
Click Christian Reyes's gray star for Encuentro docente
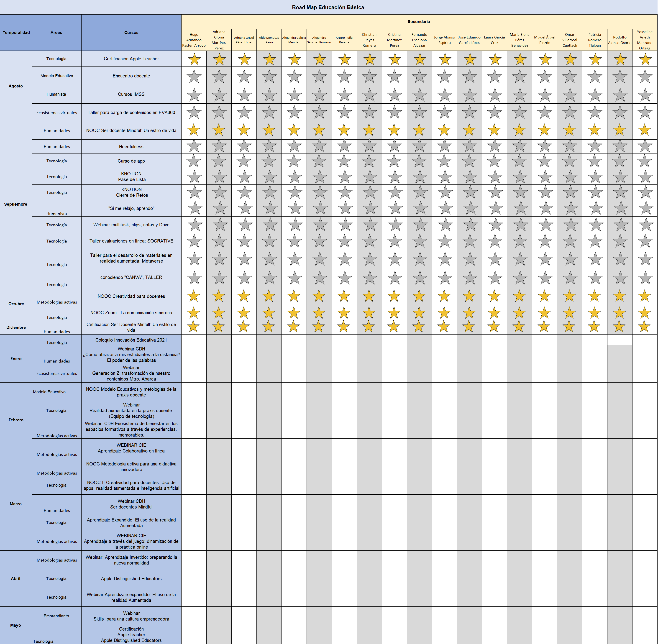369,77
